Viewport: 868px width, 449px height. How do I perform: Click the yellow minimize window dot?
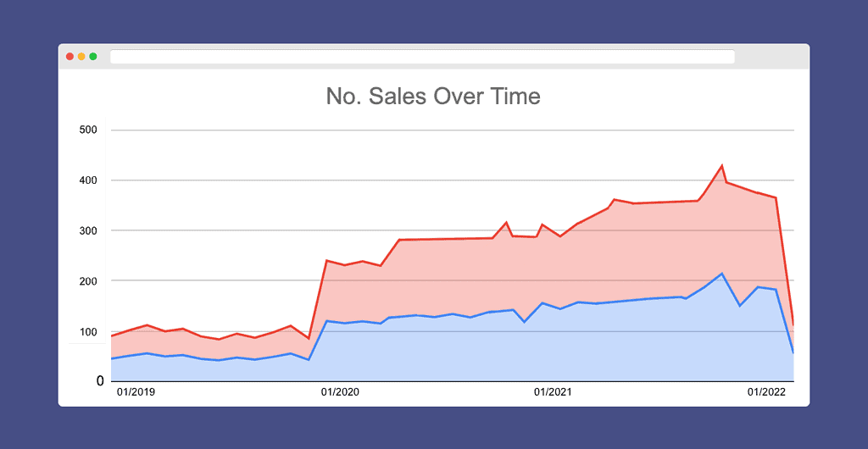[x=81, y=57]
